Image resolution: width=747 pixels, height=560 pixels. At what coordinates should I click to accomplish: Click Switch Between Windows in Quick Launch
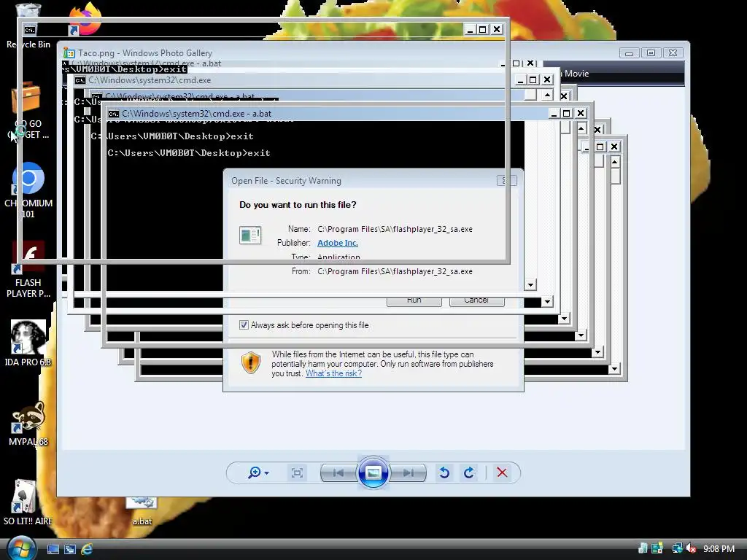[69, 550]
